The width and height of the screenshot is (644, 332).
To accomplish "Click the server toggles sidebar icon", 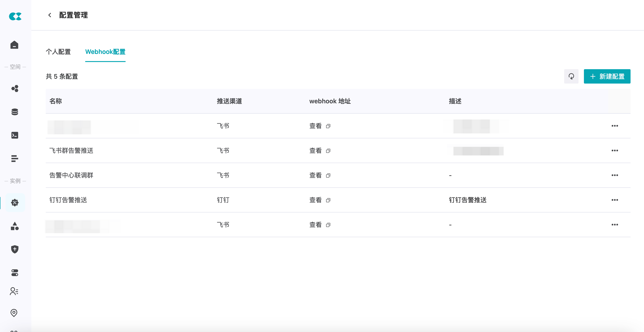I will point(15,273).
